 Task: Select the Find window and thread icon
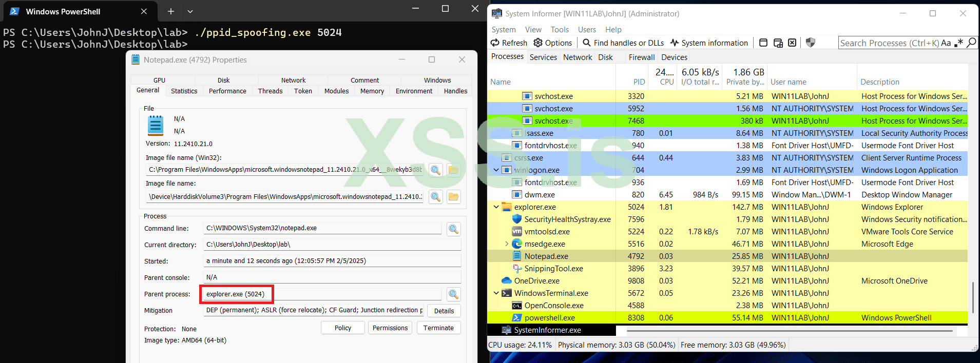point(778,43)
